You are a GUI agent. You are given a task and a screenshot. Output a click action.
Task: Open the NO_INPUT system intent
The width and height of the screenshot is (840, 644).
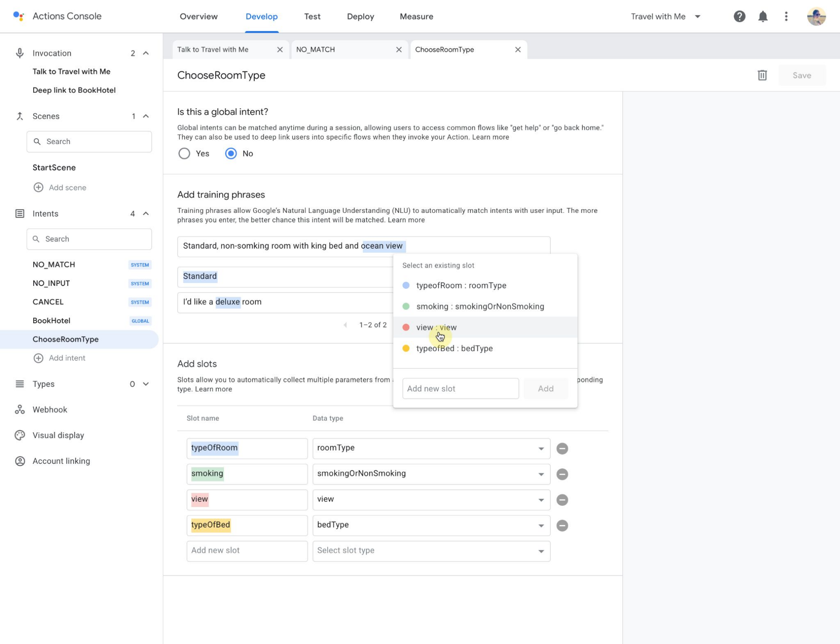[x=51, y=283]
